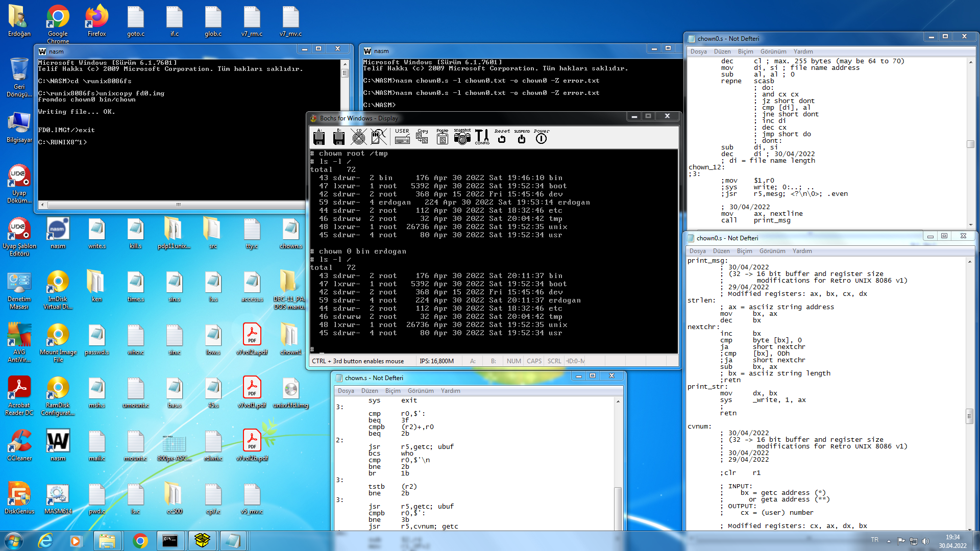Click Yardım in chown.s Notepad menu bar
The width and height of the screenshot is (980, 551).
click(450, 391)
